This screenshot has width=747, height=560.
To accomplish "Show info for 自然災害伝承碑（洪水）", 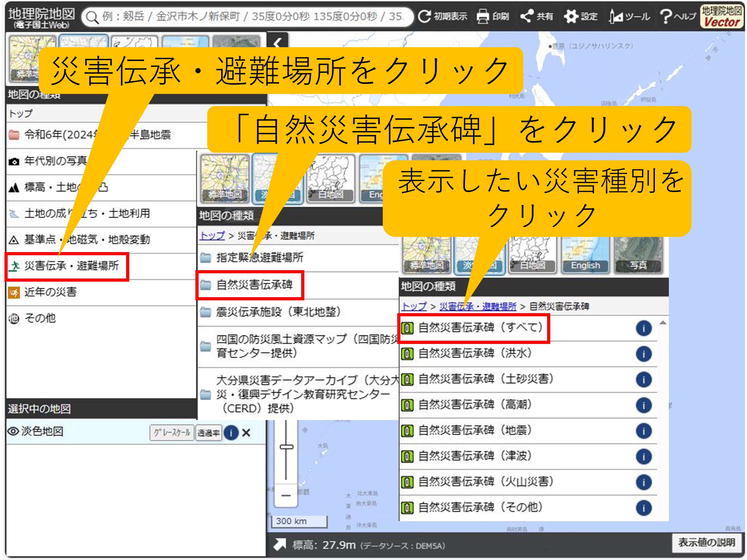I will [644, 354].
